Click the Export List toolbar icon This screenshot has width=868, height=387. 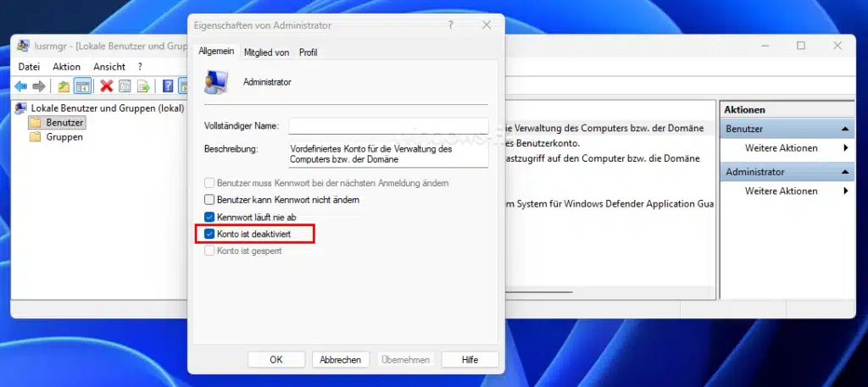tap(143, 86)
